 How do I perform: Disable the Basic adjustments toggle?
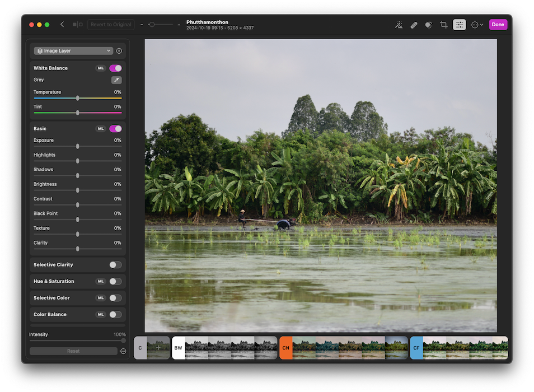coord(115,129)
